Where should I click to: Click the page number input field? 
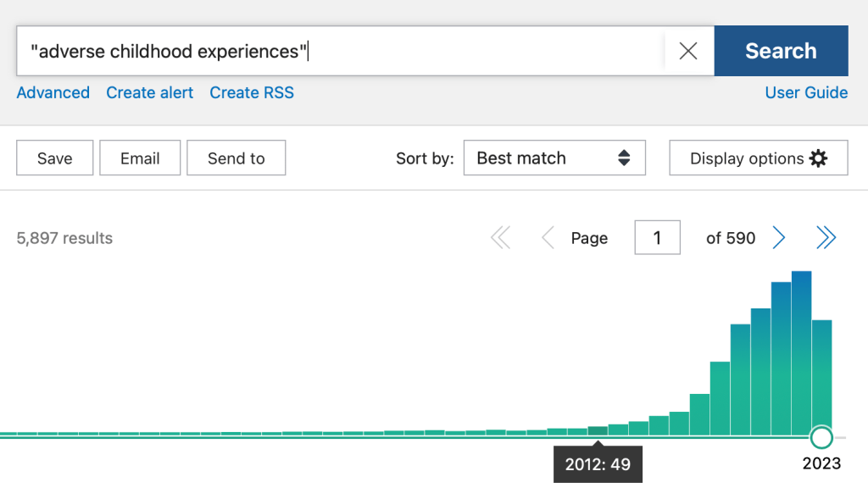tap(657, 239)
